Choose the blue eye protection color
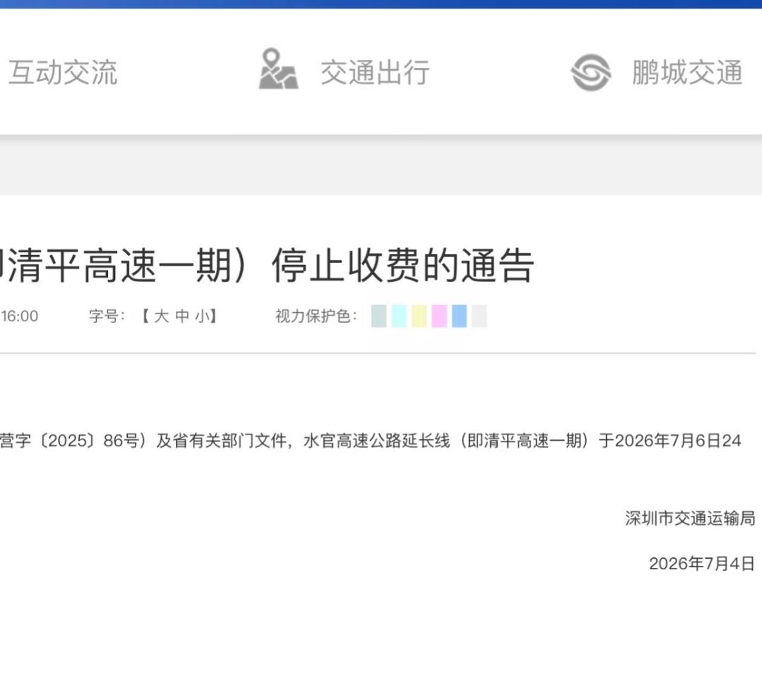This screenshot has height=700, width=762. click(x=459, y=316)
